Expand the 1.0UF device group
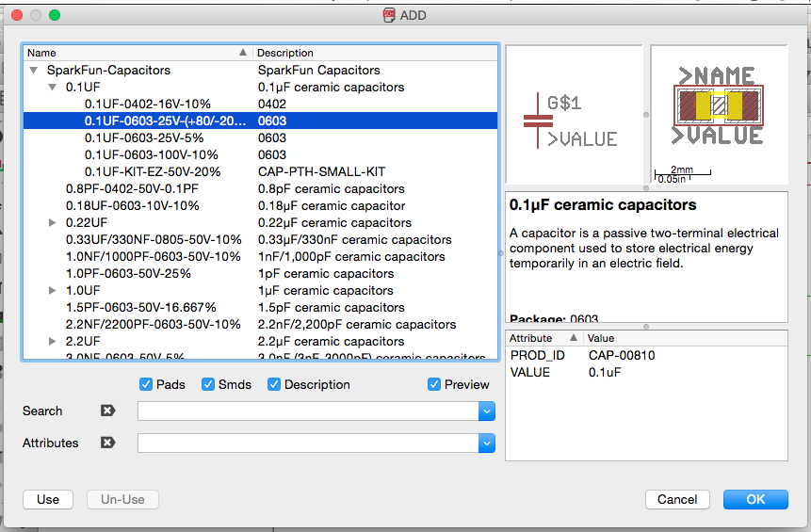Viewport: 811px width, 532px height. click(x=52, y=290)
